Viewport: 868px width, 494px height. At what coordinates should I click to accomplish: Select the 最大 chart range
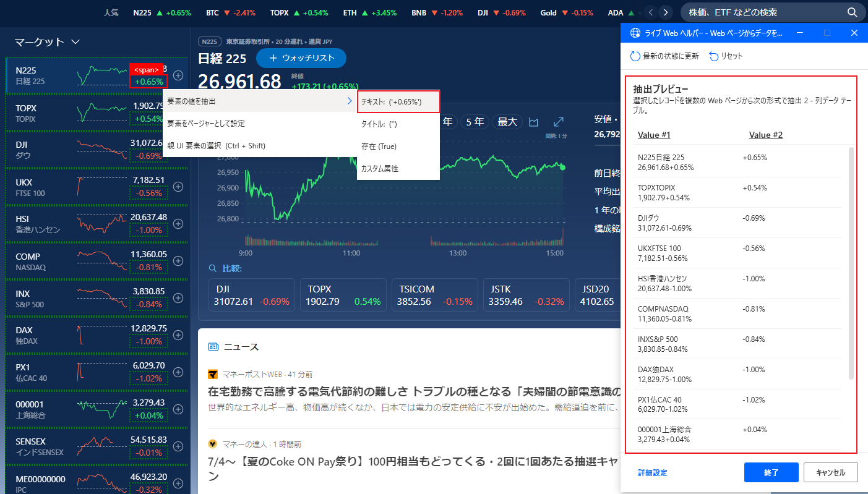click(x=507, y=122)
